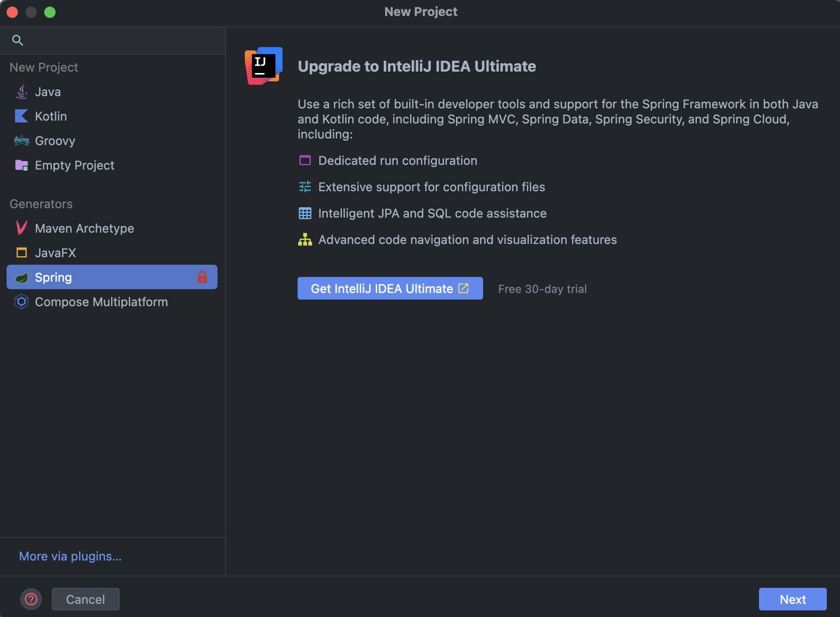Open More via plugins link
Screen dimensions: 840x617
pyautogui.click(x=70, y=556)
